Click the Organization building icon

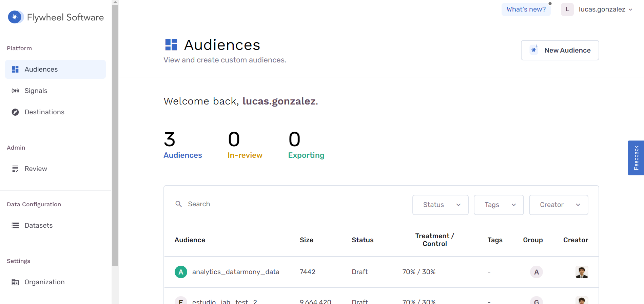(x=15, y=282)
